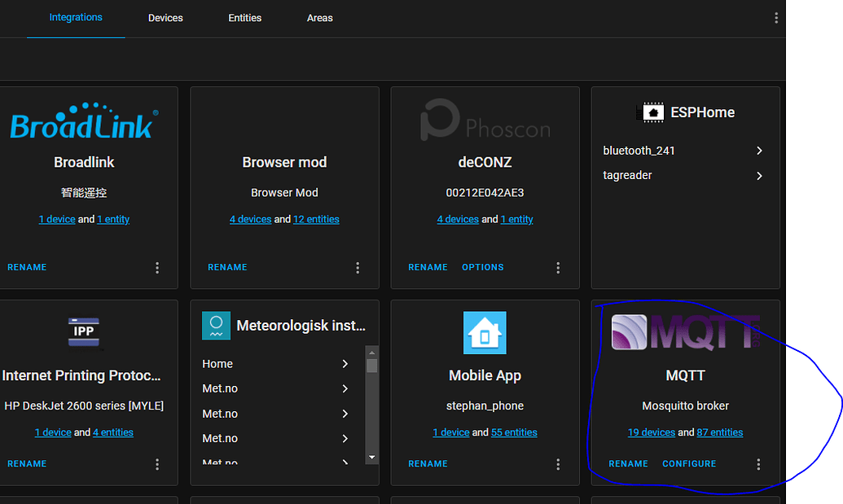Open the overflow menu beside the Areas tab
This screenshot has height=504, width=843.
pyautogui.click(x=775, y=18)
